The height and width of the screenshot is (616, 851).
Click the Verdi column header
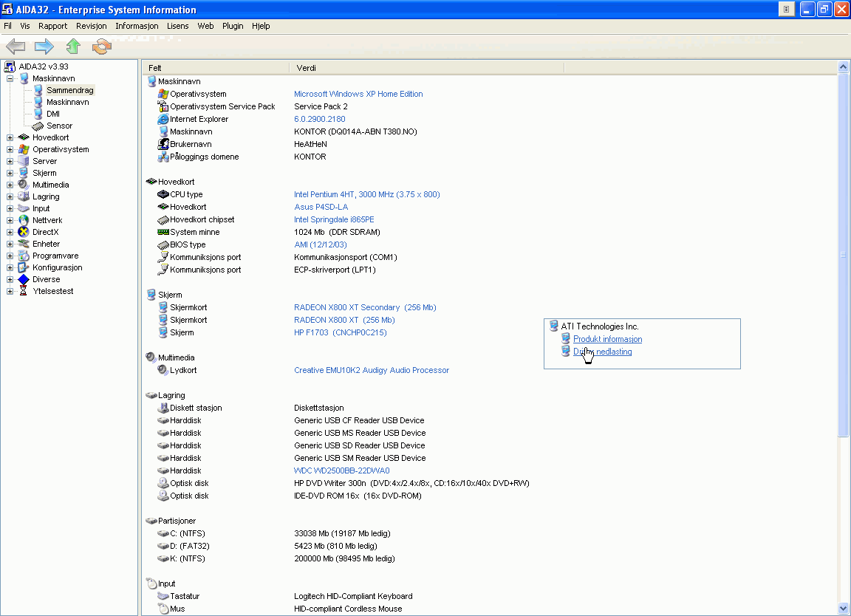point(427,68)
